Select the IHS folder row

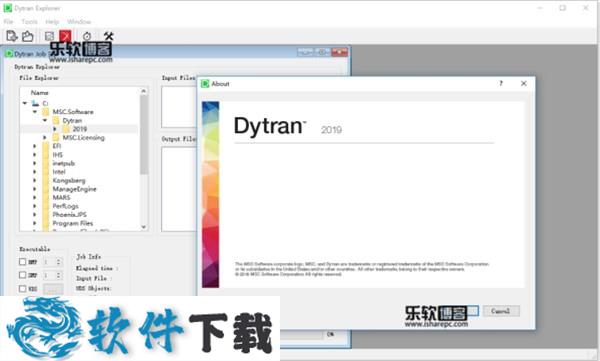click(78, 155)
